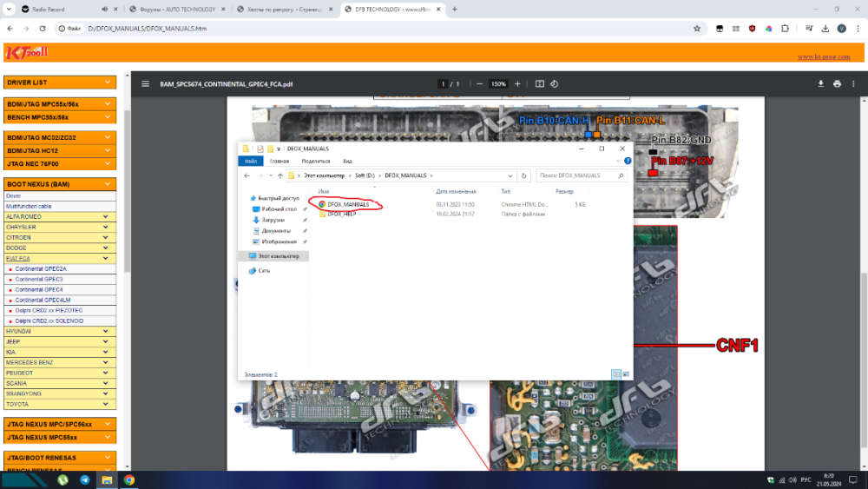Image resolution: width=868 pixels, height=489 pixels.
Task: Expand Explorer ribbon chevron
Action: point(618,162)
